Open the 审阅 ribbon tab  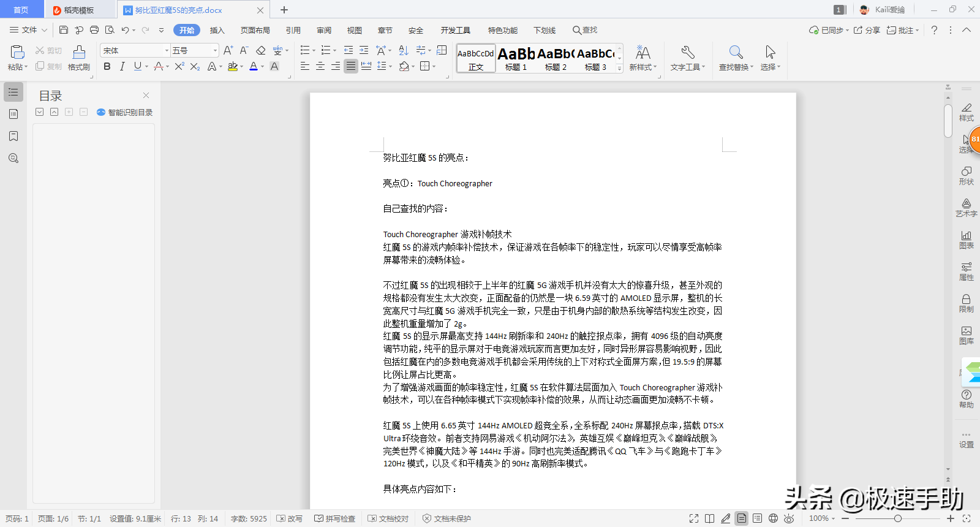[x=324, y=30]
